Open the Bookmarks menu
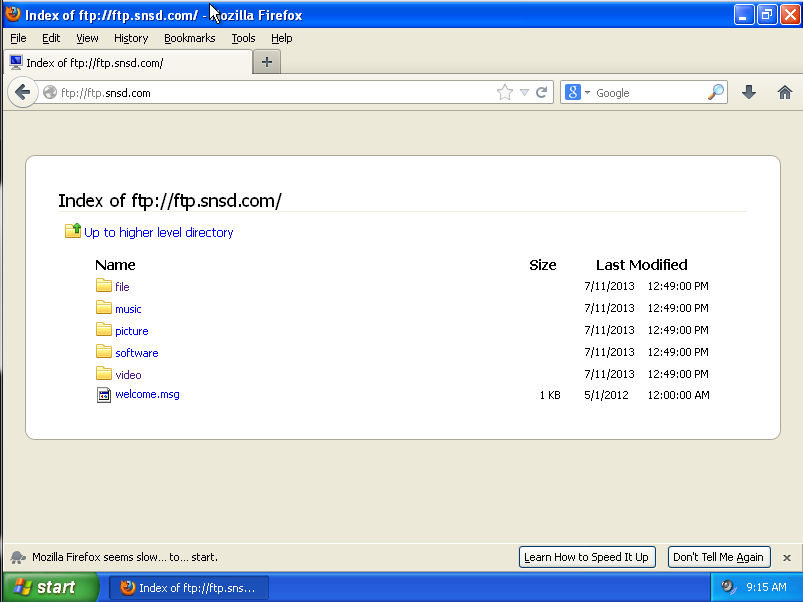803x602 pixels. 189,38
